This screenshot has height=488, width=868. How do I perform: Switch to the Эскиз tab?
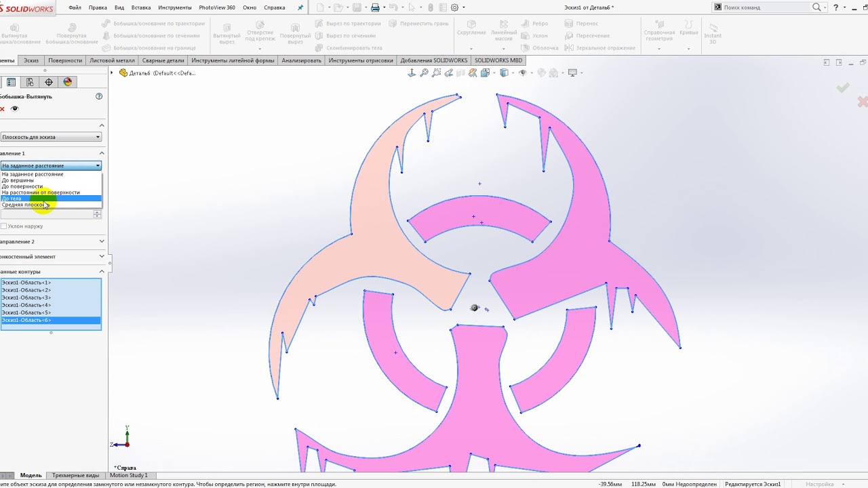coord(31,60)
